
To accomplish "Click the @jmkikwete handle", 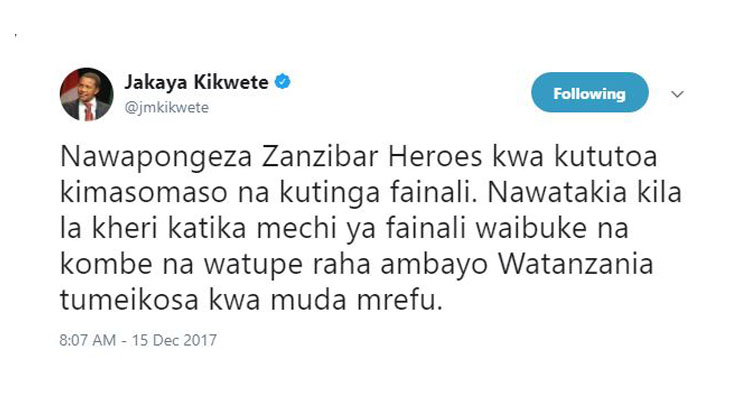I will tap(166, 108).
